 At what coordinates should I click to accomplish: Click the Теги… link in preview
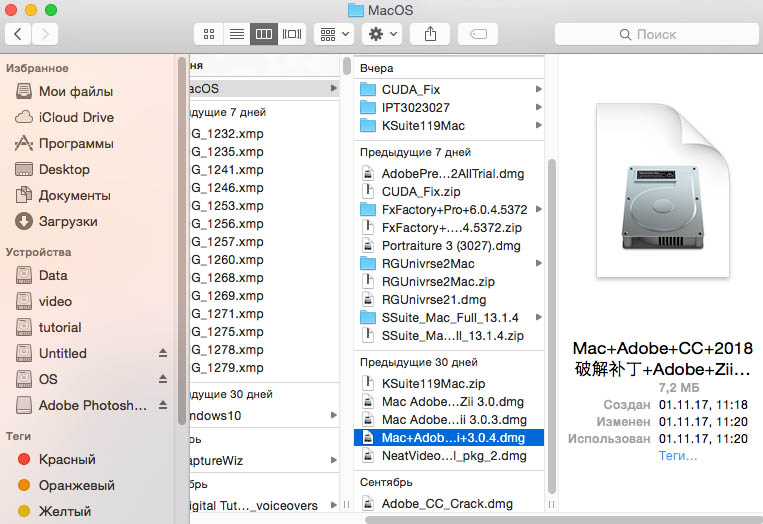[677, 455]
